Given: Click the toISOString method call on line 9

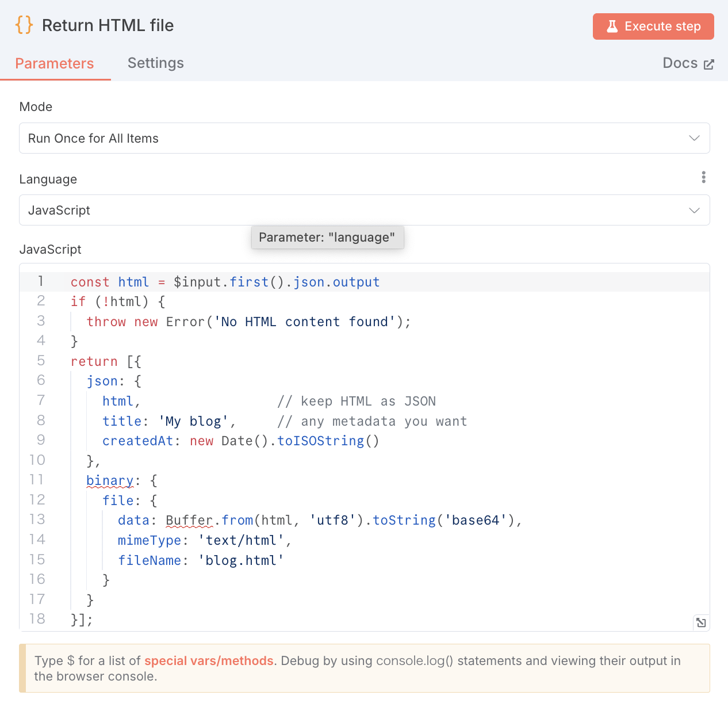Looking at the screenshot, I should click(320, 441).
